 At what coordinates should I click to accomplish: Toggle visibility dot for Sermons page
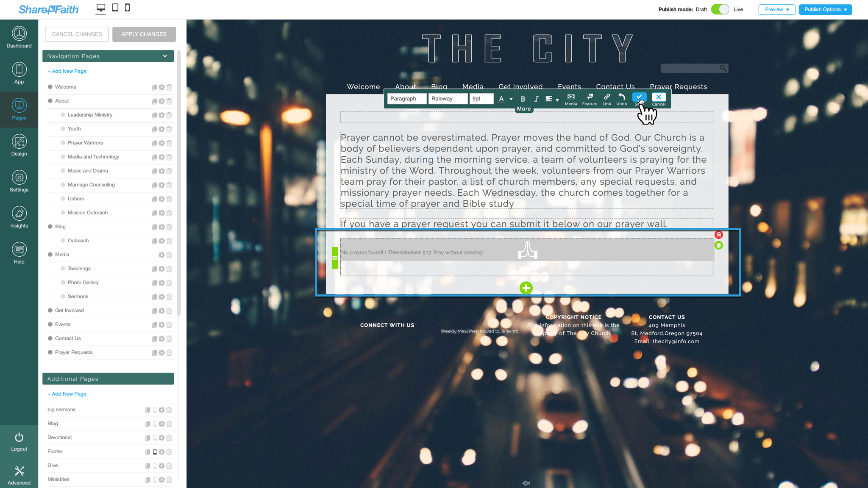pyautogui.click(x=63, y=297)
